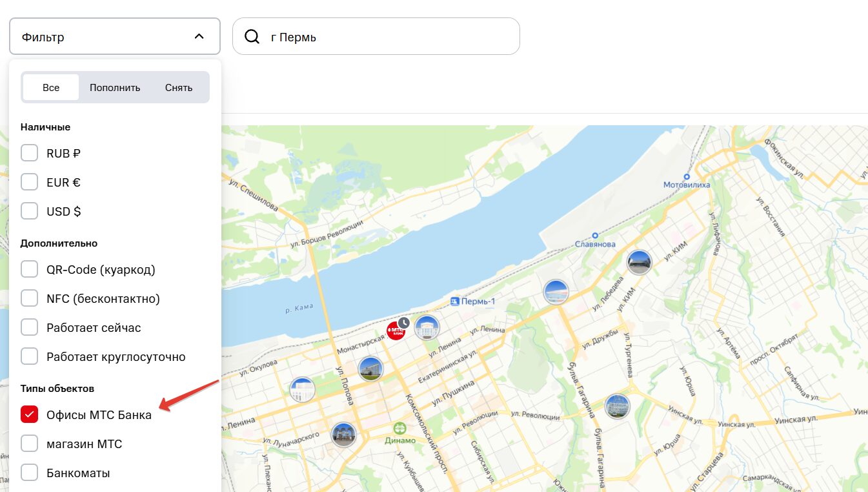Viewport: 868px width, 492px height.
Task: Open the photo marker beside the MTS Bank pin
Action: [427, 328]
